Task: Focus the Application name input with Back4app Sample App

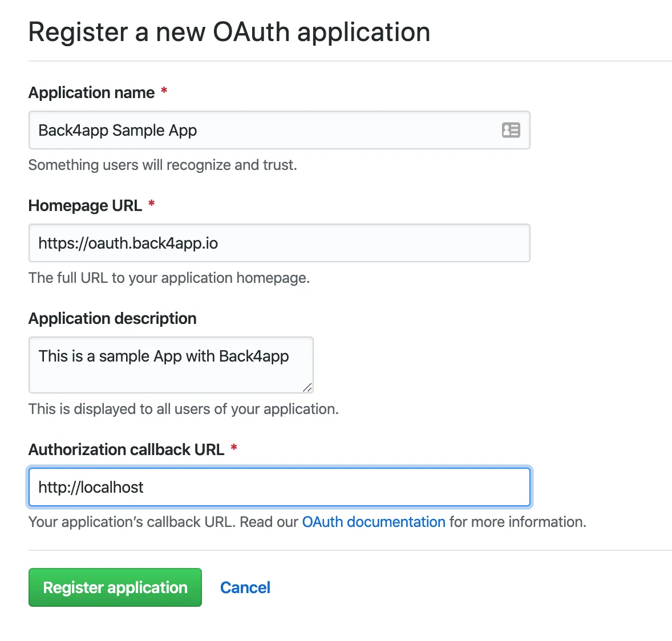Action: click(280, 130)
